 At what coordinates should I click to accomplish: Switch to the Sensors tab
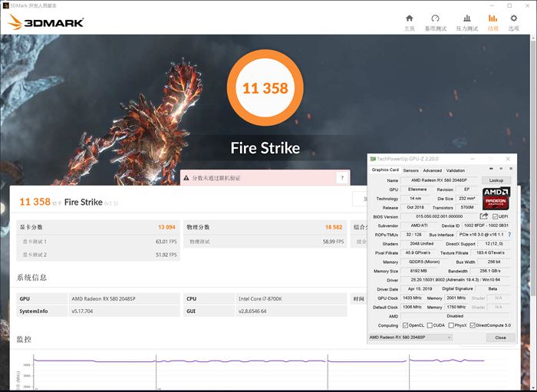click(x=410, y=170)
